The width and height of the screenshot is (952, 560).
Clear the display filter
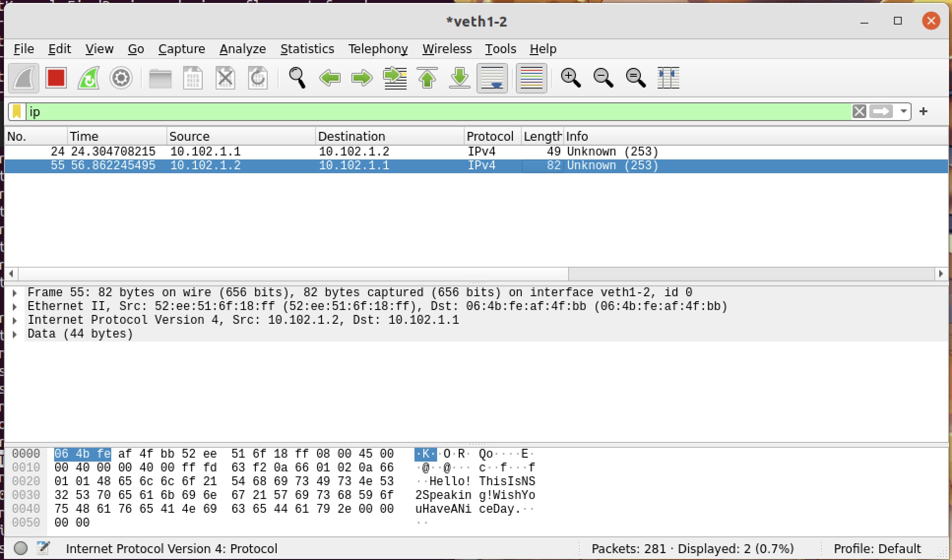pos(859,112)
